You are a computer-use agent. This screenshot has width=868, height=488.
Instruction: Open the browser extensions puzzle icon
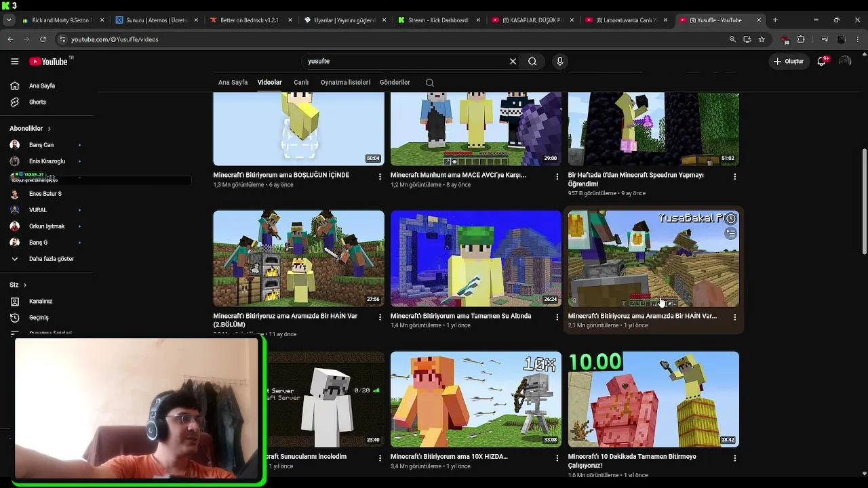click(x=801, y=39)
